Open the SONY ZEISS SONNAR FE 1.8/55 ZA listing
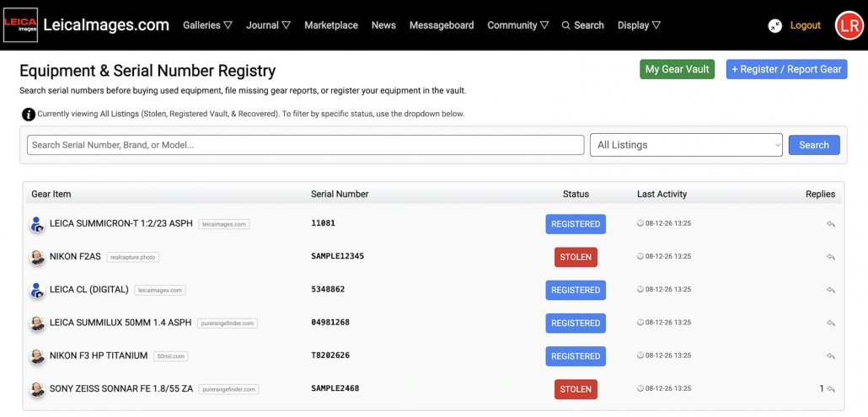The image size is (868, 417). pyautogui.click(x=121, y=388)
